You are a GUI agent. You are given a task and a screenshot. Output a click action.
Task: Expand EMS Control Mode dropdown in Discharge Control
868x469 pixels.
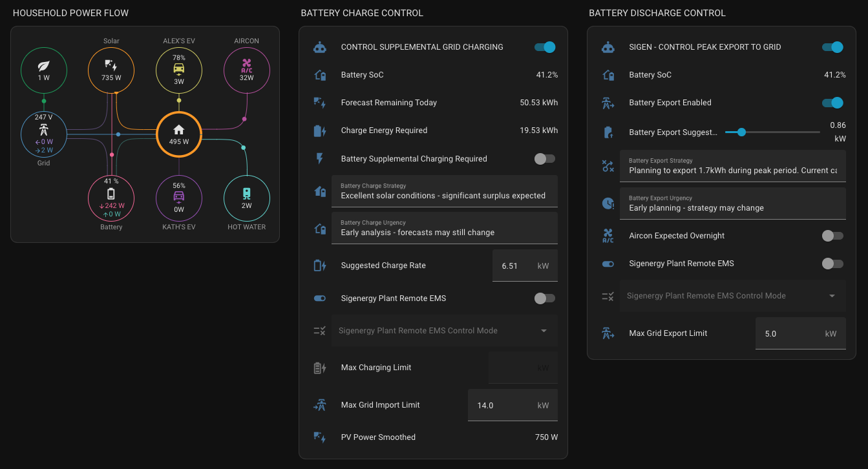click(x=732, y=296)
